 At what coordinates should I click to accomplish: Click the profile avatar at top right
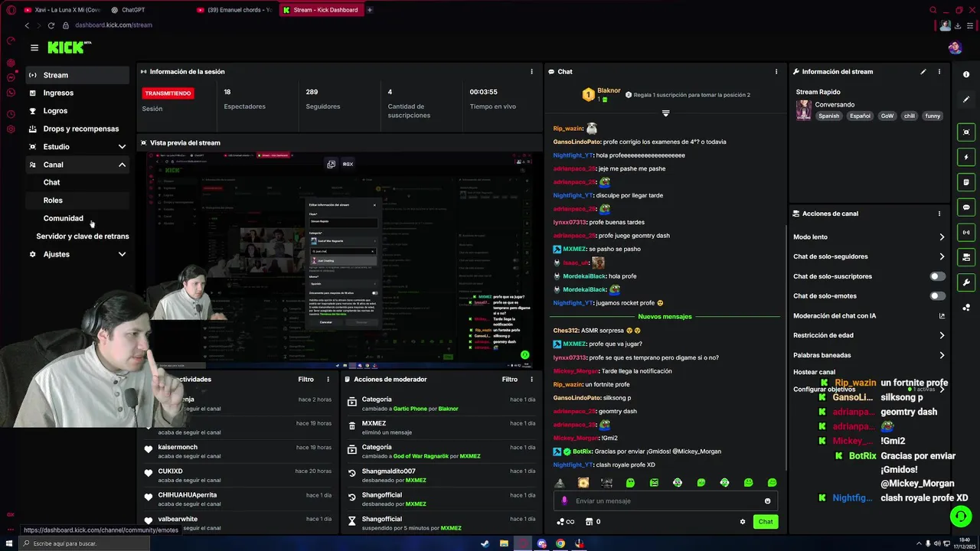click(954, 47)
